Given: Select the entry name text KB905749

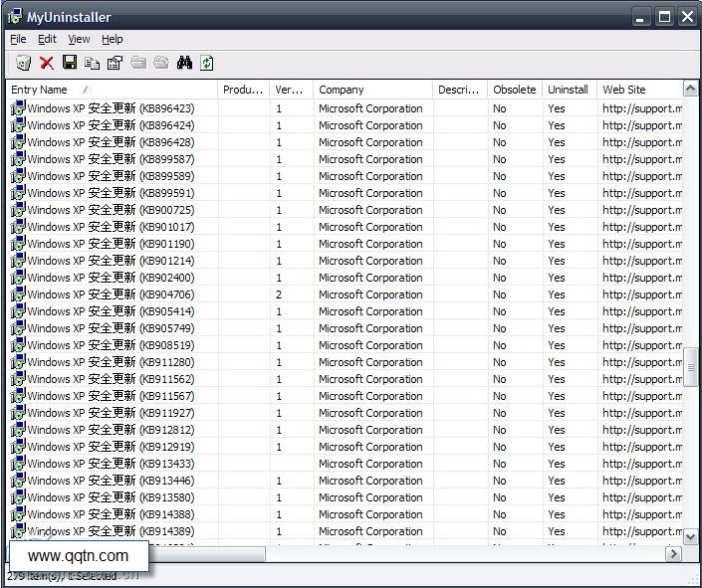Looking at the screenshot, I should (112, 328).
